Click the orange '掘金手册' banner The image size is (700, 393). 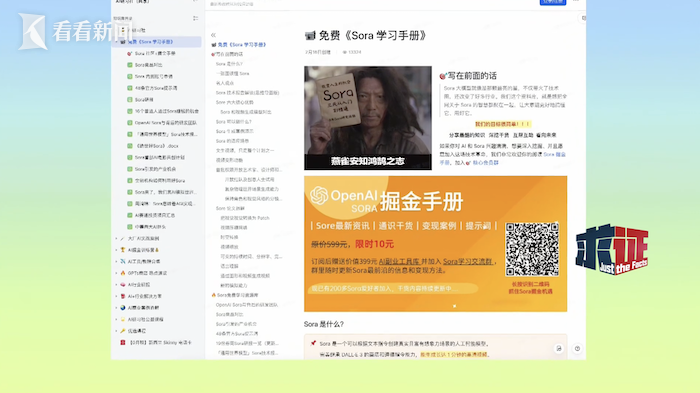coord(435,244)
